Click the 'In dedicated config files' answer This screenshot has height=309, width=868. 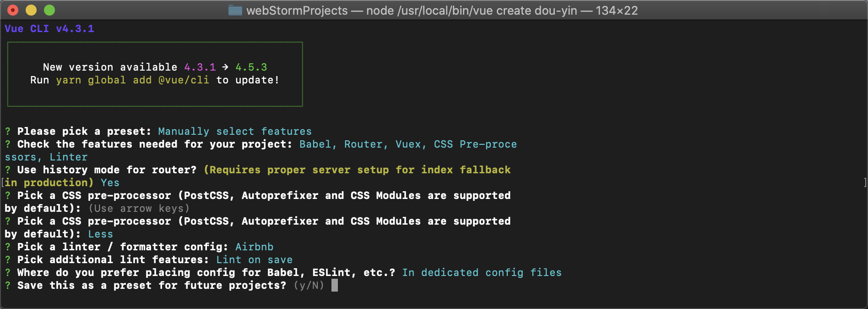[482, 273]
